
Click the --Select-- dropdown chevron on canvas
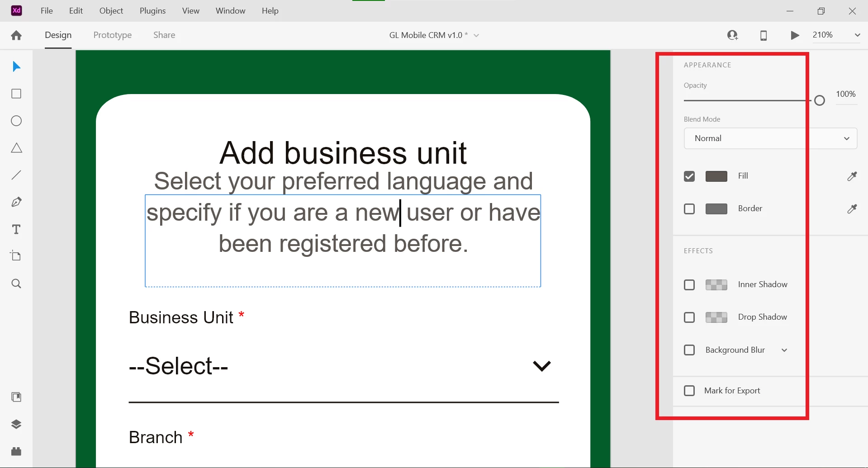pyautogui.click(x=542, y=365)
